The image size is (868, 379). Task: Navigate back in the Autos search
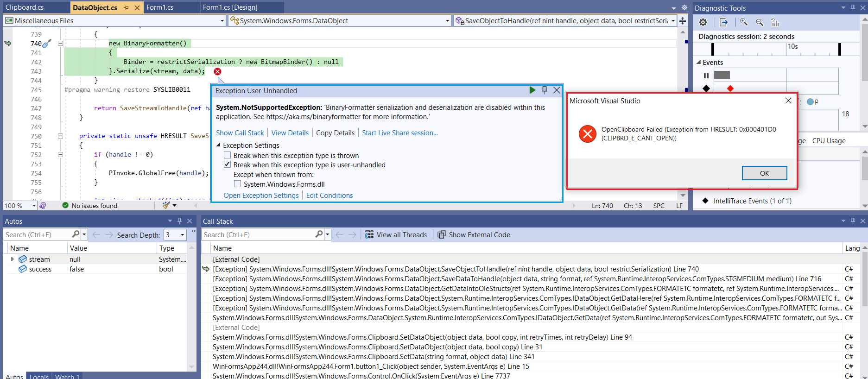click(x=96, y=235)
